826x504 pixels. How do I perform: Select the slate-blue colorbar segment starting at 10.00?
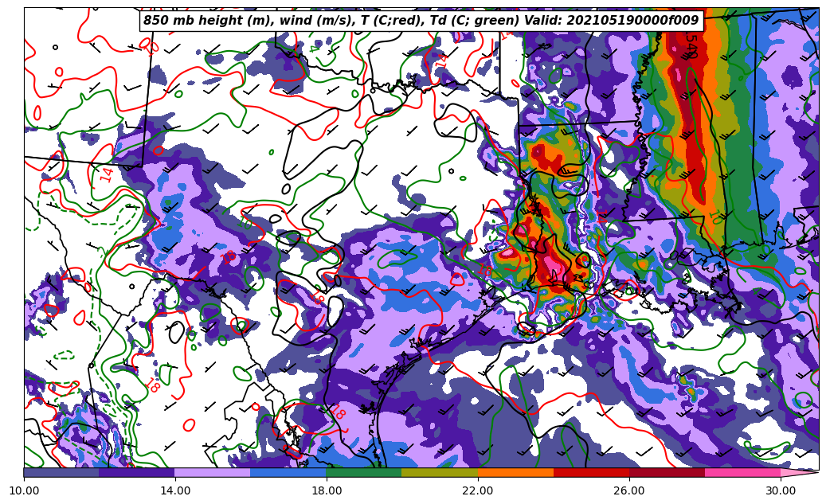tap(61, 472)
